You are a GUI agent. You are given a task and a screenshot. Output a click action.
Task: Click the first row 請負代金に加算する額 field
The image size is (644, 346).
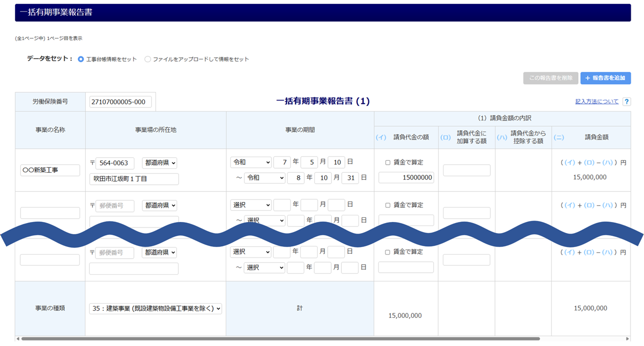point(466,170)
